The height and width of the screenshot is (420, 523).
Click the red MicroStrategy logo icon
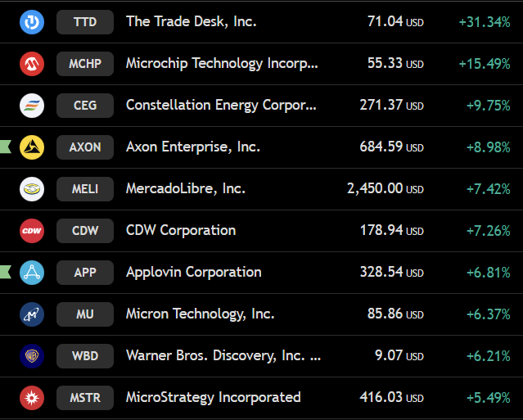(x=32, y=398)
